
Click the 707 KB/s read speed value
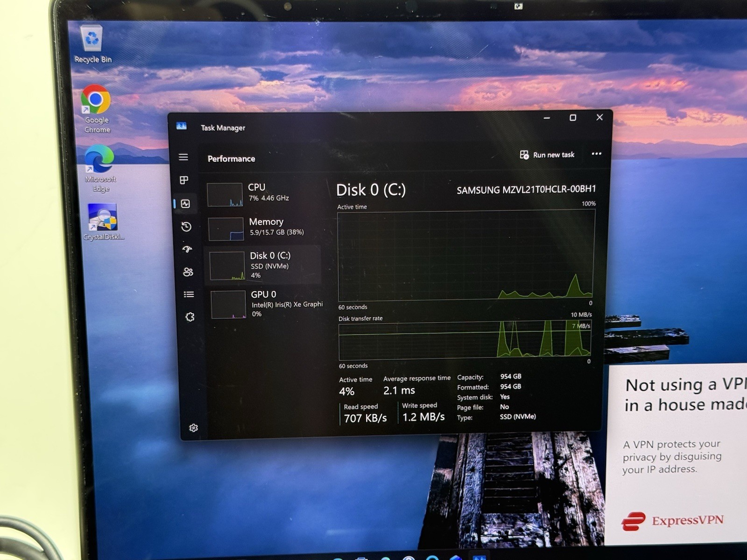click(x=365, y=418)
